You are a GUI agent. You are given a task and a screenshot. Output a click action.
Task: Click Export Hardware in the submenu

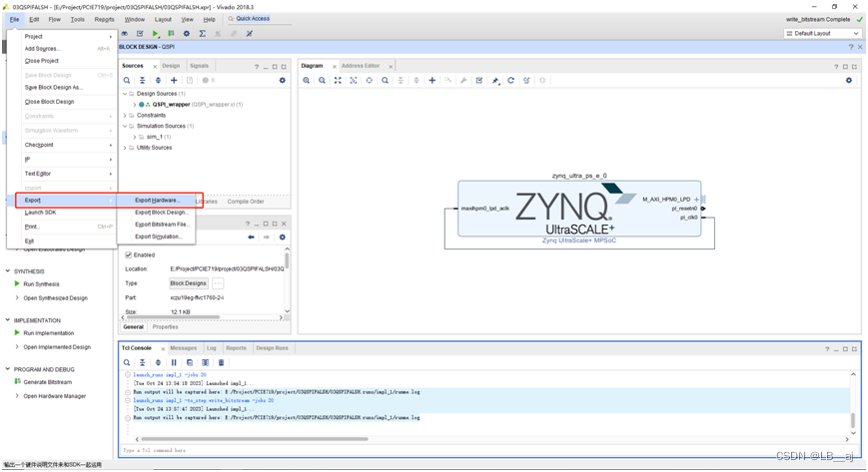pos(157,201)
